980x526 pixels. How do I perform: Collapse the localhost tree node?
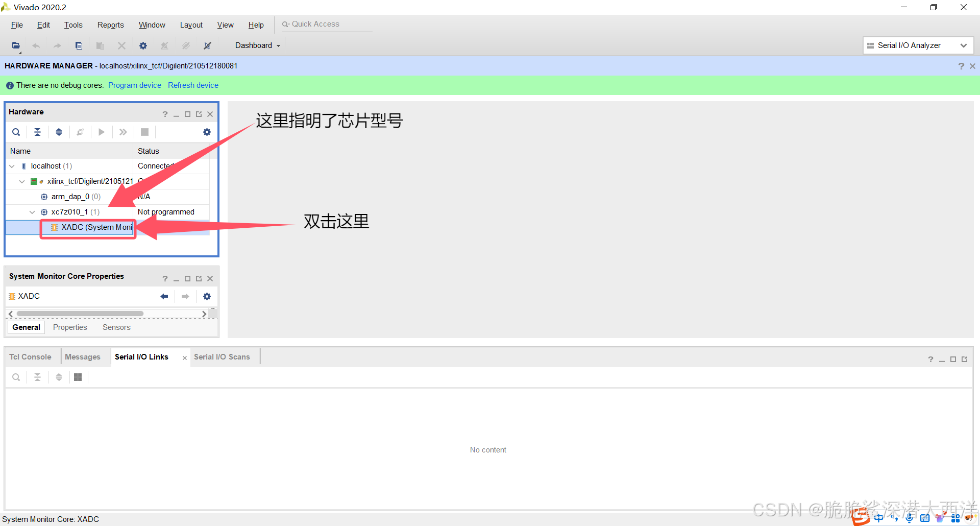[x=12, y=166]
